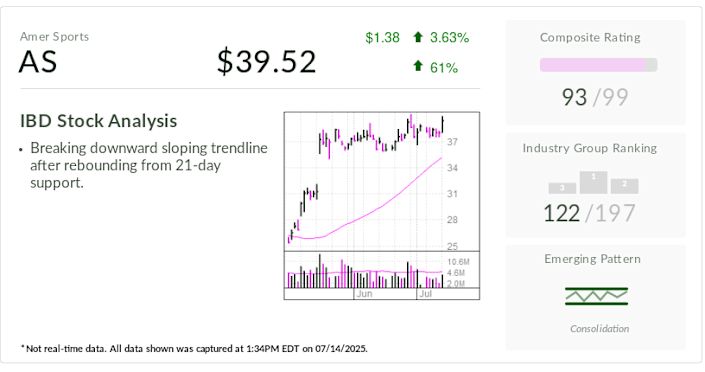Screen dimensions: 705x372
Task: Select the IBD Stock Analysis heading
Action: coord(98,121)
